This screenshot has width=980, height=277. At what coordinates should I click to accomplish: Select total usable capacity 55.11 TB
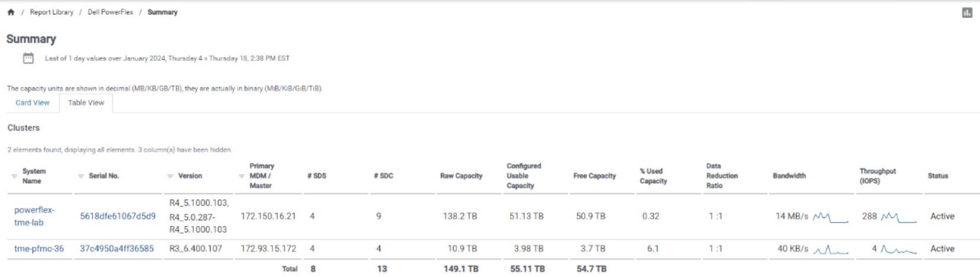[528, 269]
